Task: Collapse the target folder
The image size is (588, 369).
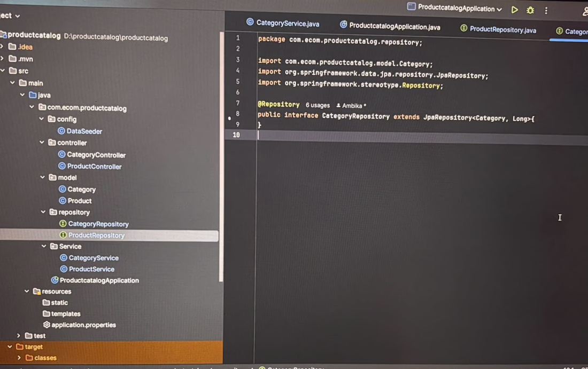Action: [10, 347]
